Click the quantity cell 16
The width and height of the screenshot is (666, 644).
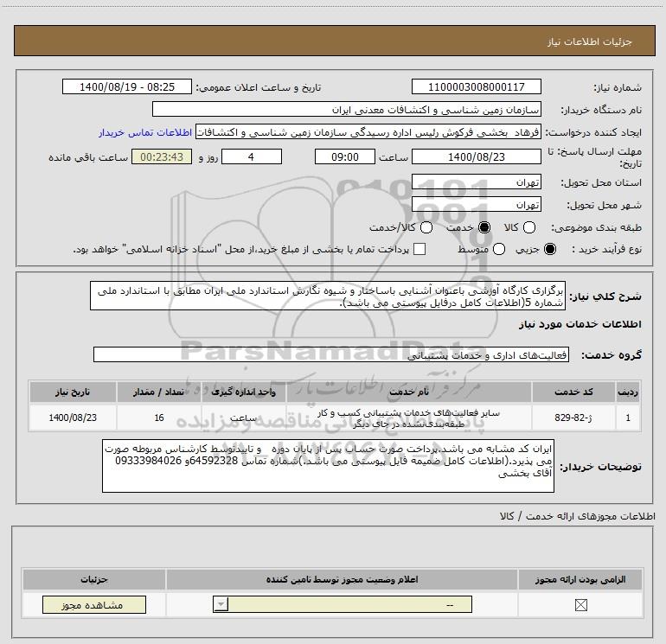159,418
